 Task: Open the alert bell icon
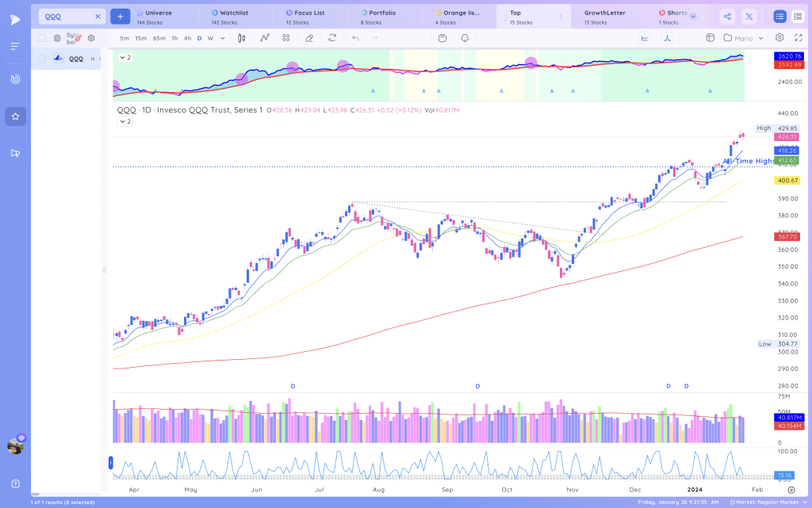tap(465, 38)
